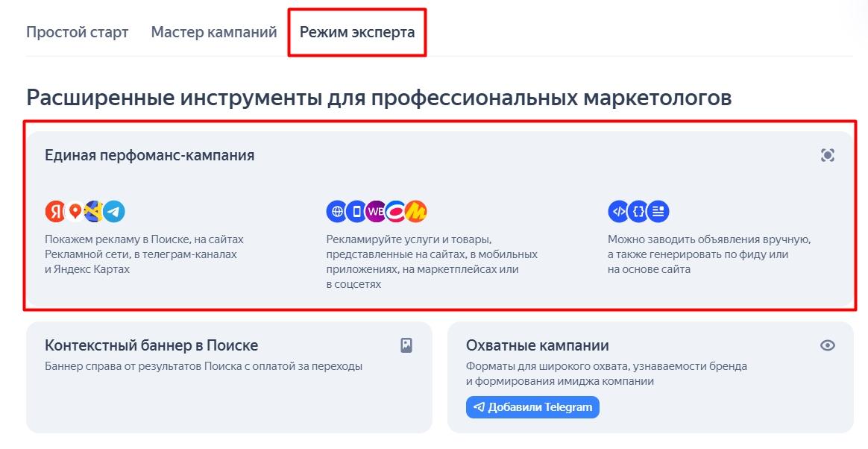Click the Добавили Telegram button
Viewport: 868px width, 449px height.
pyautogui.click(x=532, y=407)
